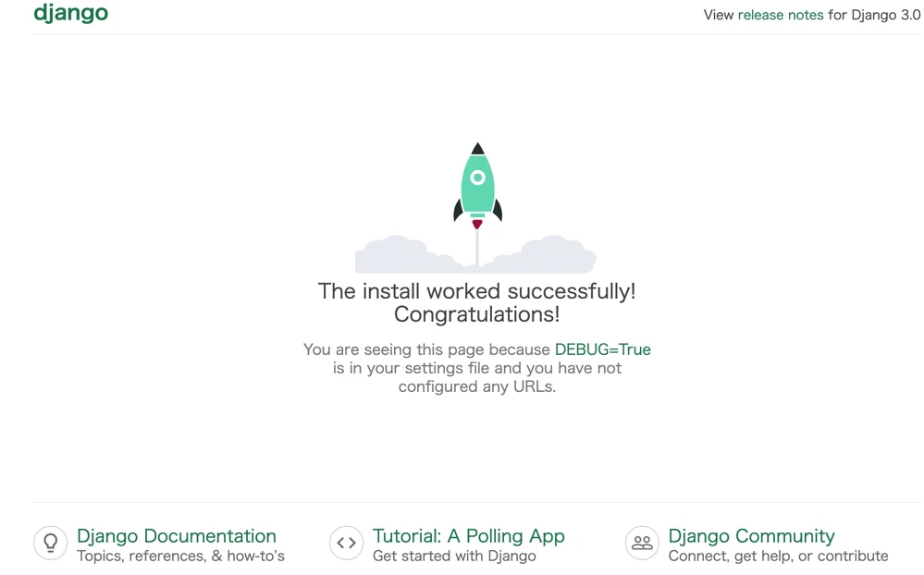
Task: Open the Django Community link
Action: pyautogui.click(x=751, y=535)
